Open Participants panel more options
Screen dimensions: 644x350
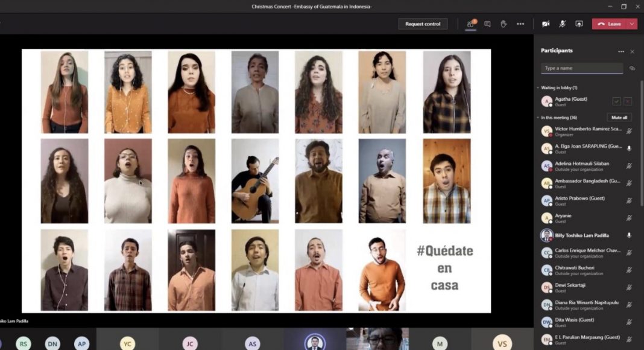tap(620, 52)
